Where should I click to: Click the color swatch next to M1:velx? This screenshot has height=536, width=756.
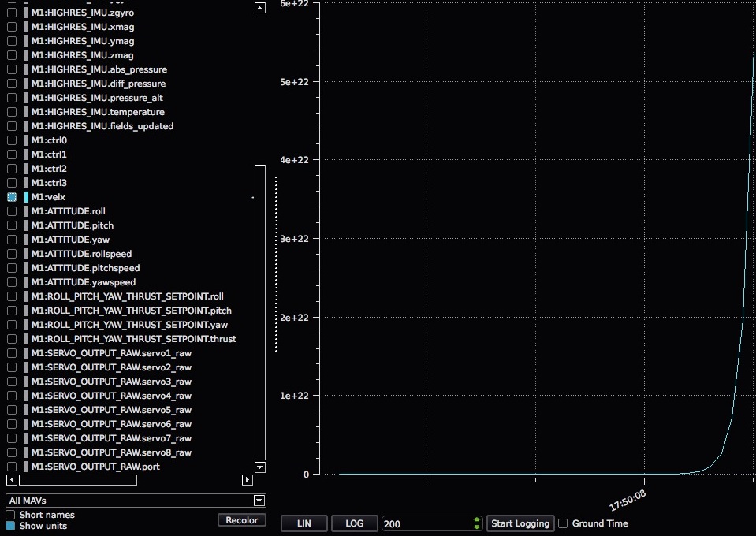coord(24,196)
